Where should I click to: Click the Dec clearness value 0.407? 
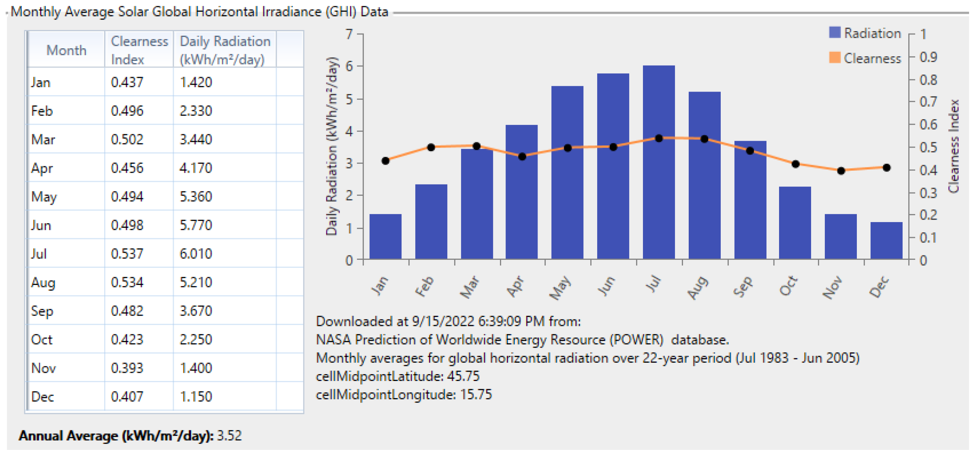127,396
